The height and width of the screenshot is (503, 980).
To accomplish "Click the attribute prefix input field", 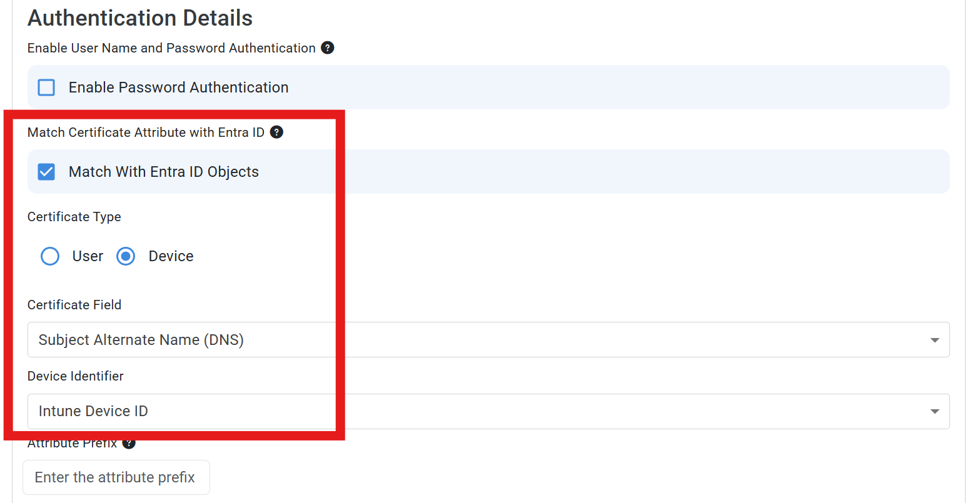I will click(116, 477).
